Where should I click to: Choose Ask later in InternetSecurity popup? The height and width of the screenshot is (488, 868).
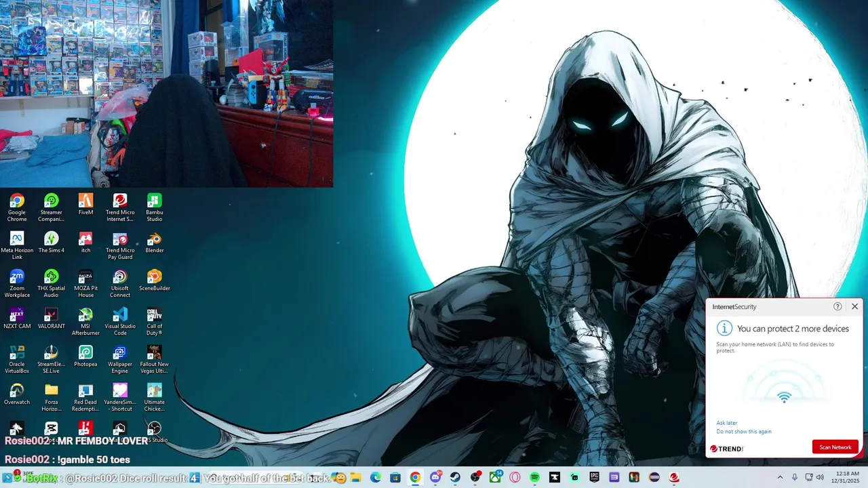[727, 423]
